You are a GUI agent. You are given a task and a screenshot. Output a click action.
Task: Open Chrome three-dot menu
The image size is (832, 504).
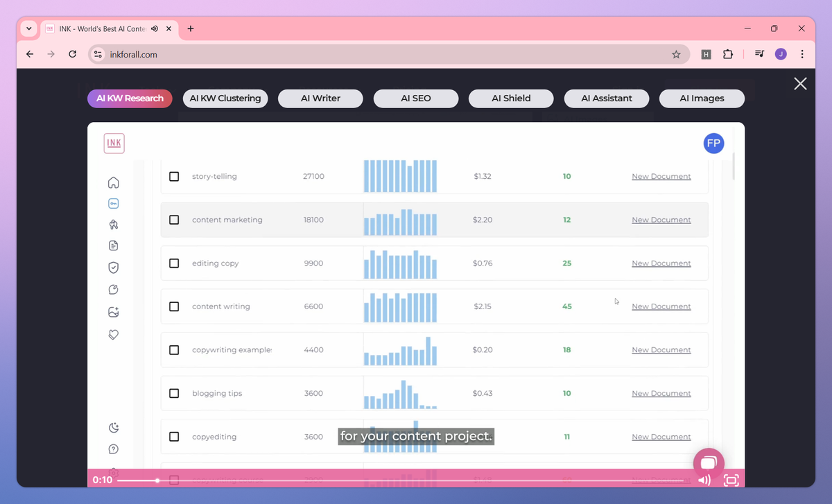coord(802,54)
